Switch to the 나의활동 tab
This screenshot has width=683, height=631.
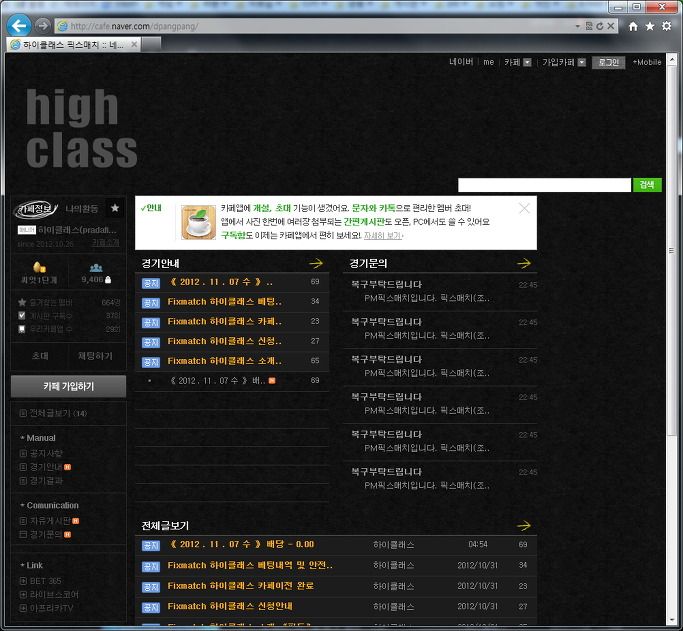click(x=82, y=209)
